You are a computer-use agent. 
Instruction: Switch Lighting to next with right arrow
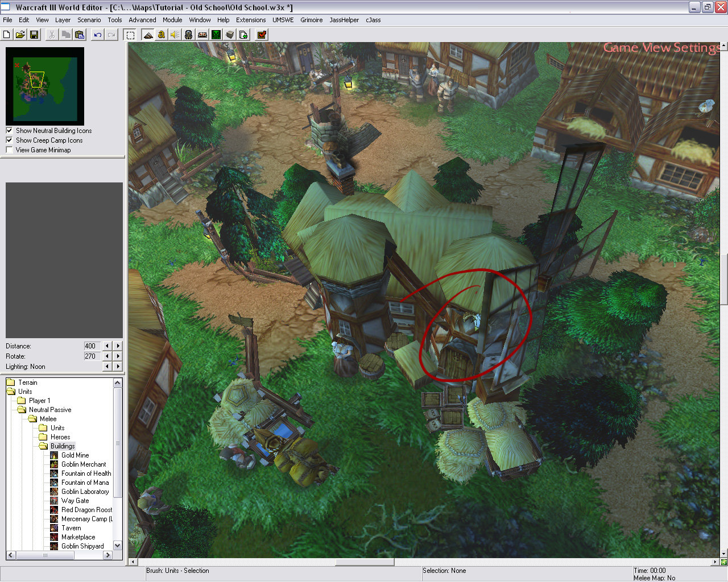pyautogui.click(x=118, y=367)
